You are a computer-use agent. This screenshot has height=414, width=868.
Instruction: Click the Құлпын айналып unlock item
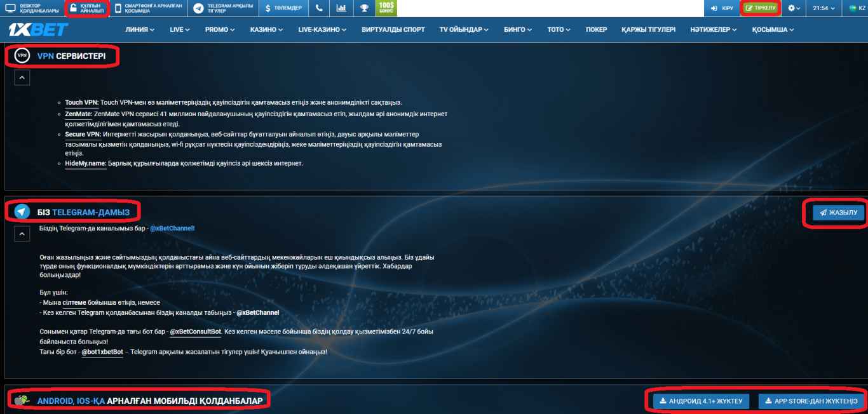pyautogui.click(x=87, y=8)
